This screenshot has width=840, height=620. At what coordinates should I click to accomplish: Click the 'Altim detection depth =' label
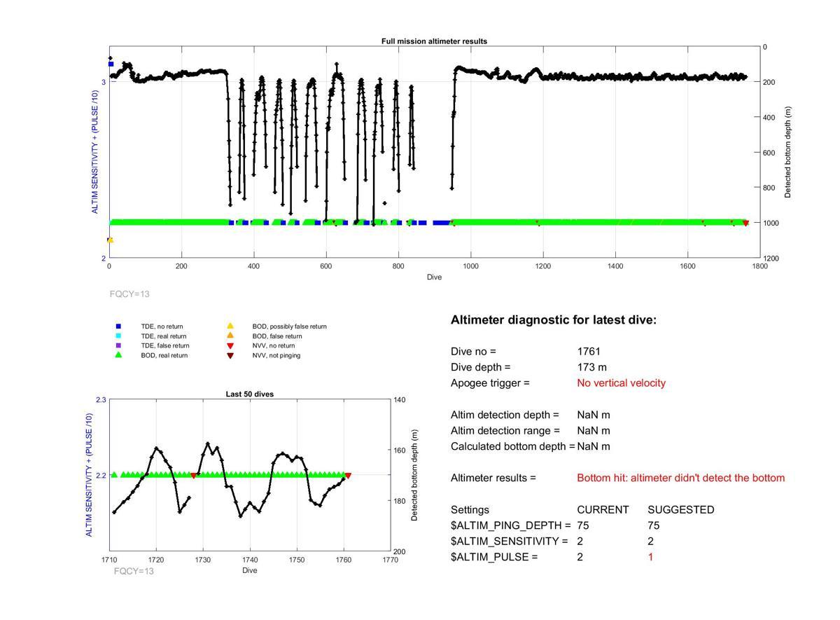[505, 415]
